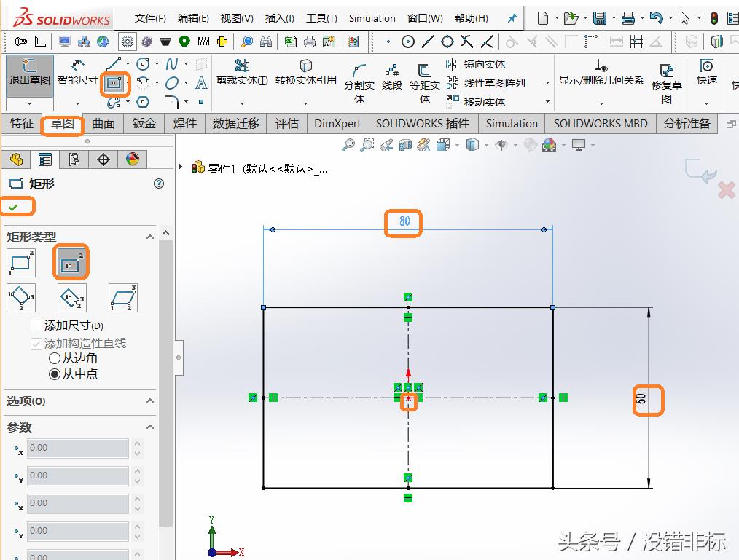Expand the 零件1 feature tree node
The height and width of the screenshot is (560, 739).
(181, 167)
